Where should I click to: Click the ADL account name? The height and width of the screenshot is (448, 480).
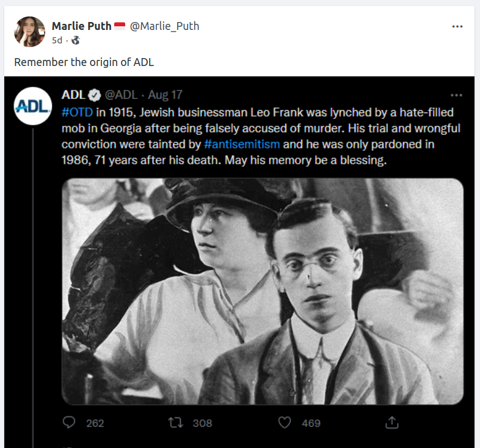tap(73, 95)
